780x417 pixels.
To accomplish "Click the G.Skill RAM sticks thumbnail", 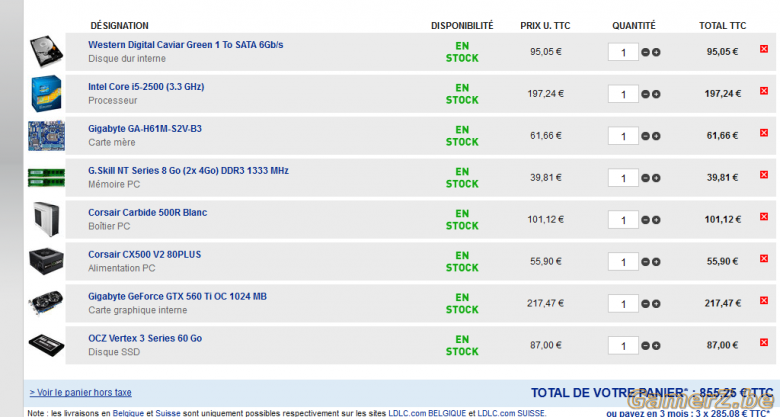I will (x=46, y=178).
